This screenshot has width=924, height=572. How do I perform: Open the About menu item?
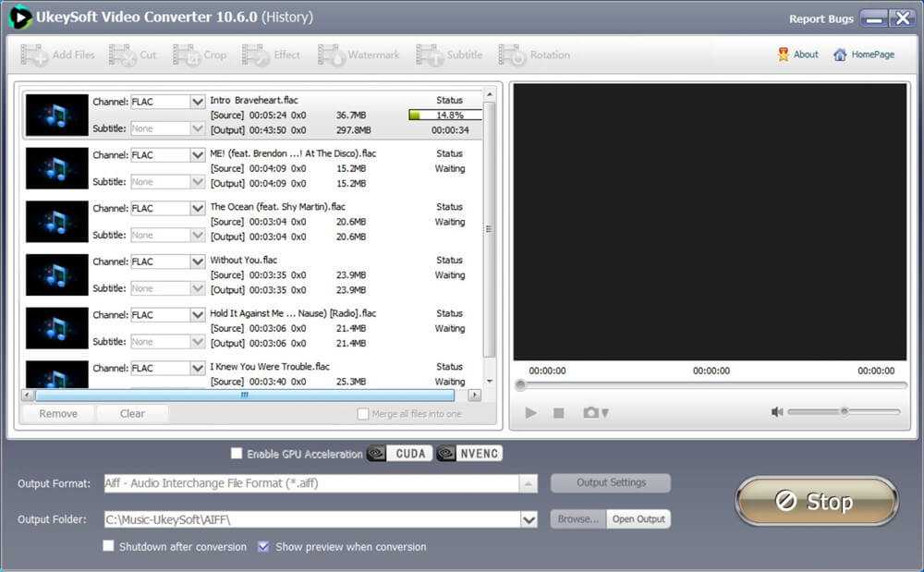798,55
